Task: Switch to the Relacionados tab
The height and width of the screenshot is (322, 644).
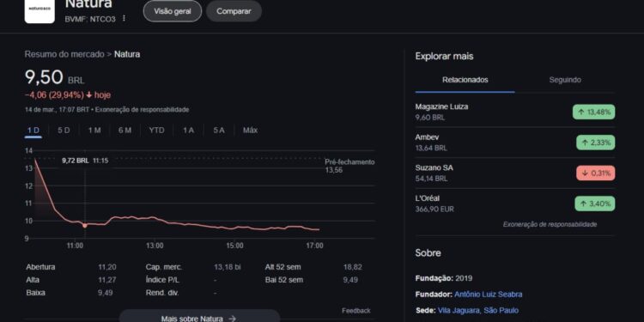Action: click(x=465, y=80)
